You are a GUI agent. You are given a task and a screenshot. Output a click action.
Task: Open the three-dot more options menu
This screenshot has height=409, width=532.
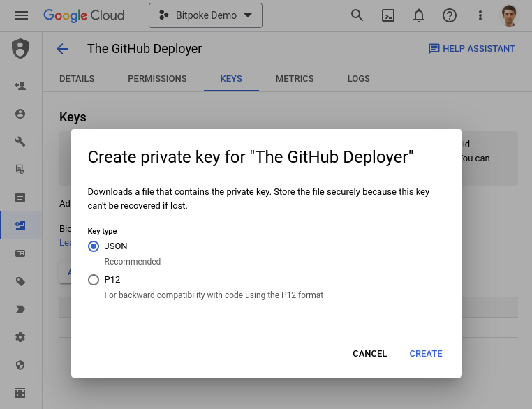(480, 15)
